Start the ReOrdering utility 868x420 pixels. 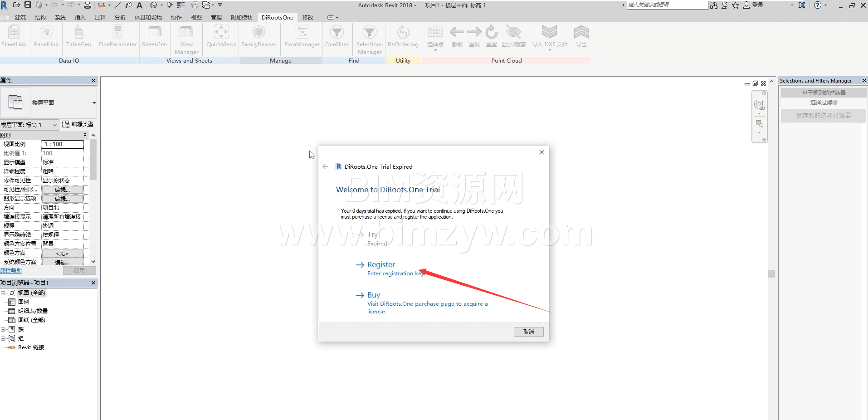point(403,36)
